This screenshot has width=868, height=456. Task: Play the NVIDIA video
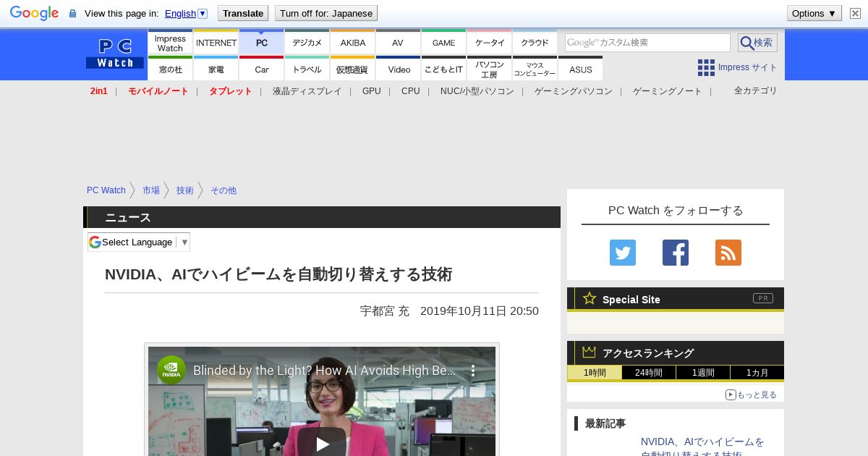[322, 444]
